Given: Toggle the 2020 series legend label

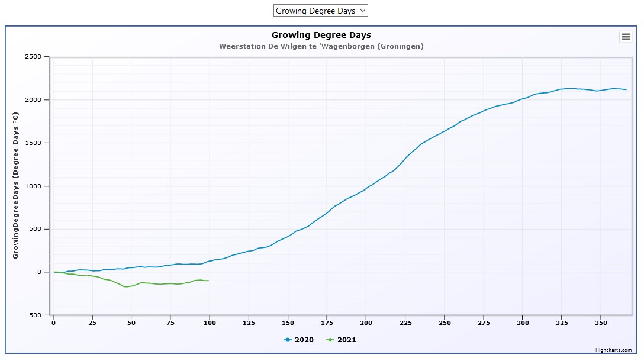Looking at the screenshot, I should (x=304, y=340).
